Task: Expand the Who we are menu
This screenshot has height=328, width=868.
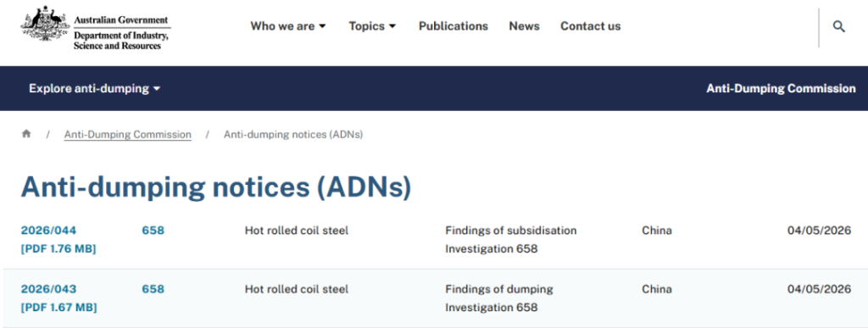Action: click(x=288, y=26)
